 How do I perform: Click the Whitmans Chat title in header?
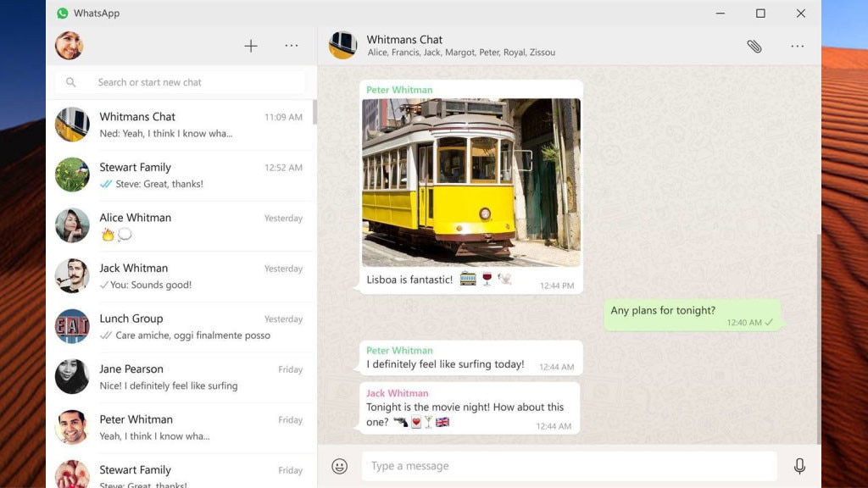pos(404,40)
